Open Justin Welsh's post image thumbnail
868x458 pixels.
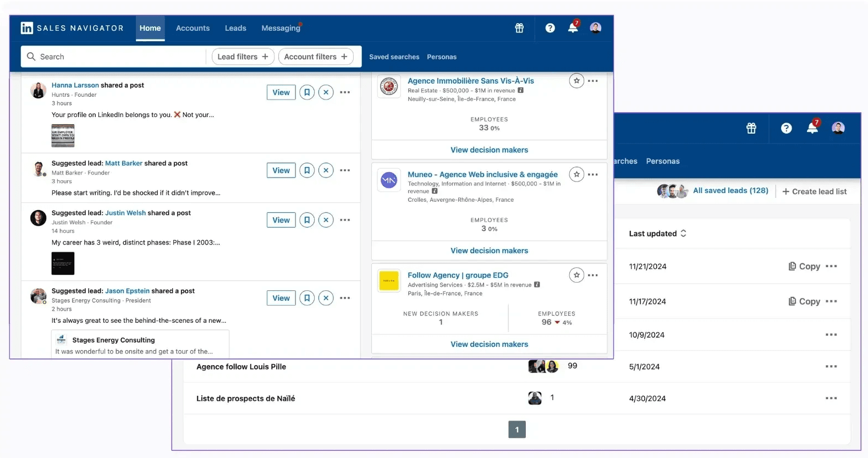(x=63, y=263)
